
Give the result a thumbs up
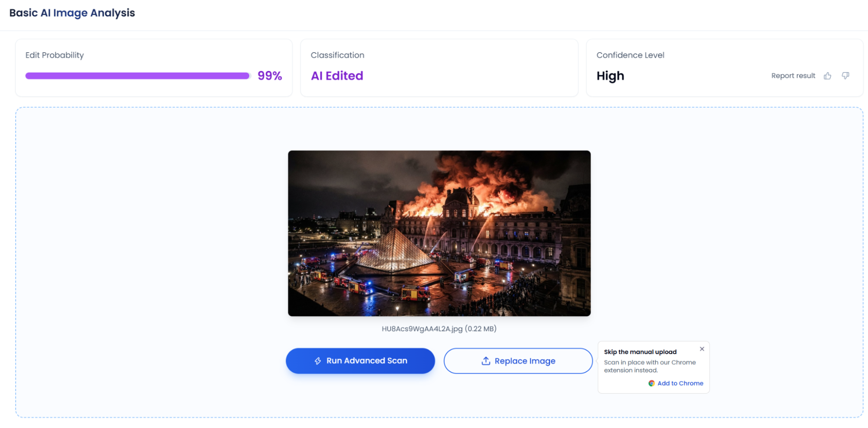(827, 76)
